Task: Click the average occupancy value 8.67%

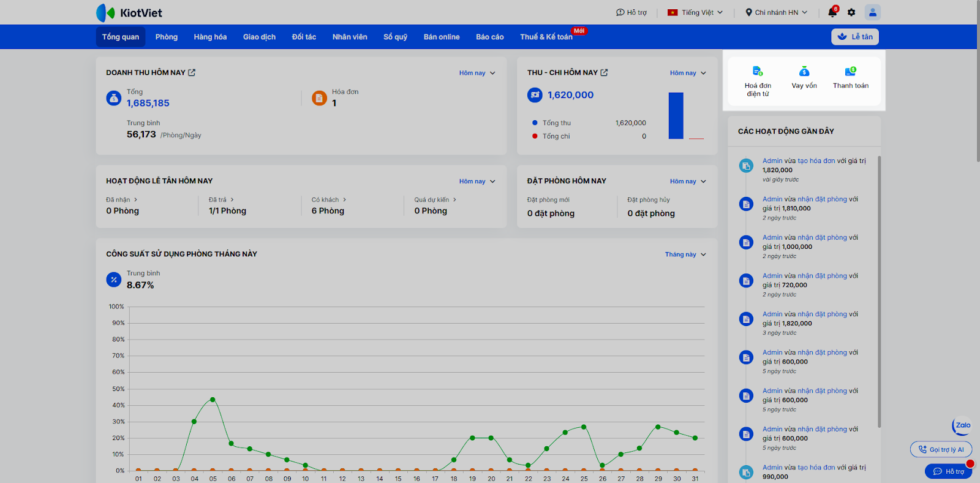Action: (x=140, y=285)
